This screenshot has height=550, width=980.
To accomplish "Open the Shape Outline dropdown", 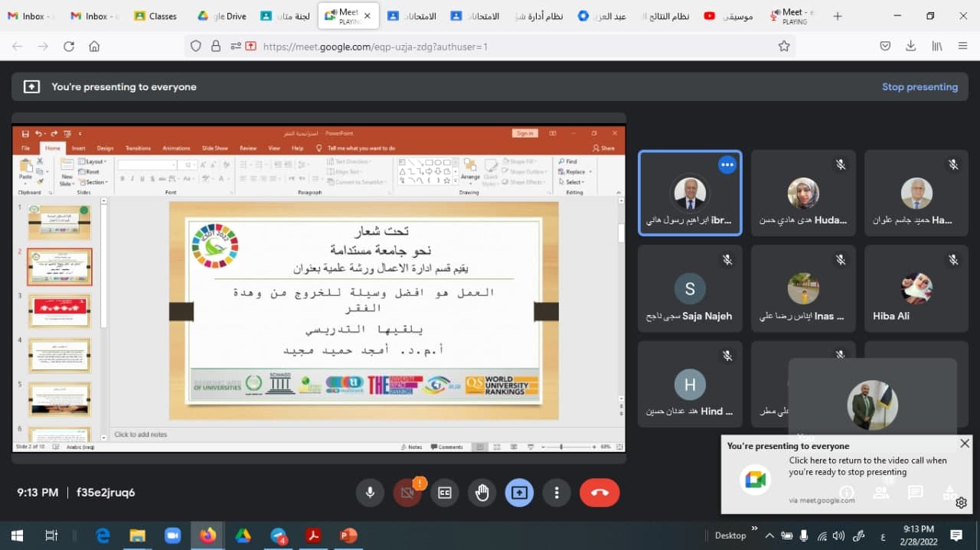I will coord(525,172).
